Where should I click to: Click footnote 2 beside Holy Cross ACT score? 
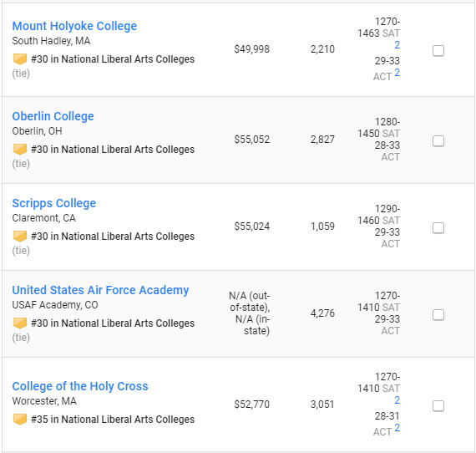[397, 428]
